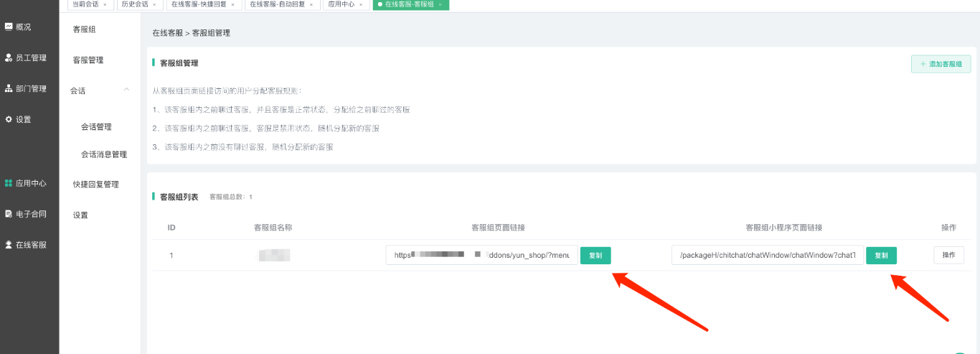This screenshot has height=354, width=980.
Task: Copy the 客服组小程序页面链接 path
Action: (x=881, y=256)
